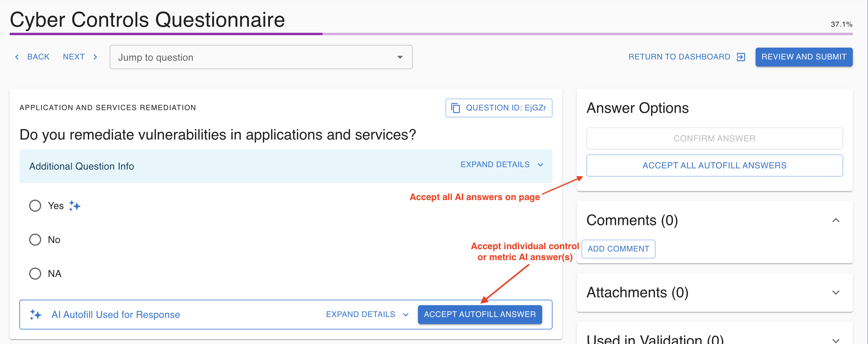Collapse the Comments (0) section
Viewport: 868px width, 344px height.
(x=836, y=220)
